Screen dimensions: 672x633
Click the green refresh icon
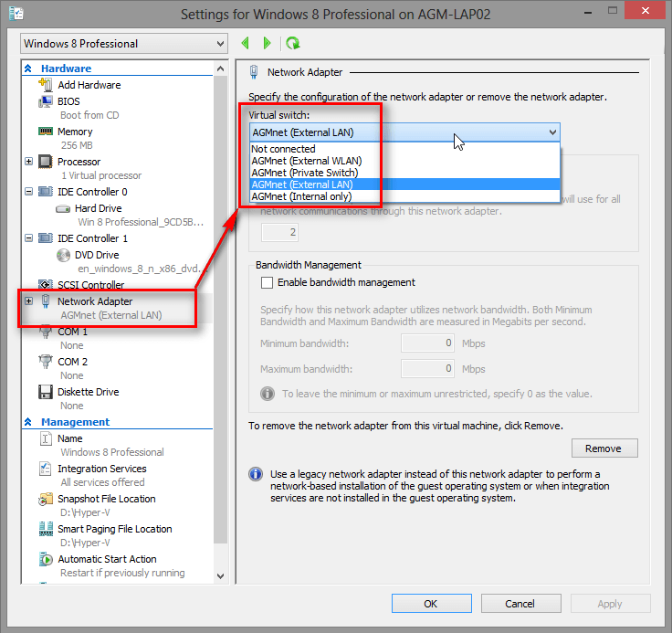tap(293, 43)
